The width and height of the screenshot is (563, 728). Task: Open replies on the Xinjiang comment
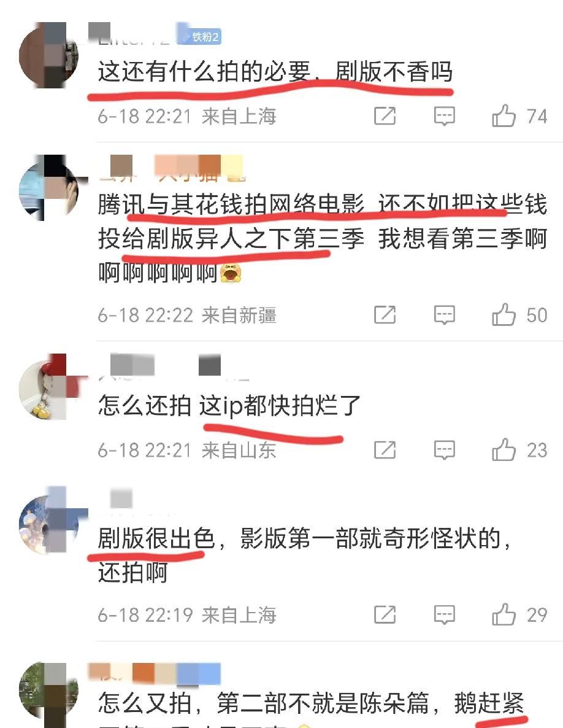(x=444, y=316)
